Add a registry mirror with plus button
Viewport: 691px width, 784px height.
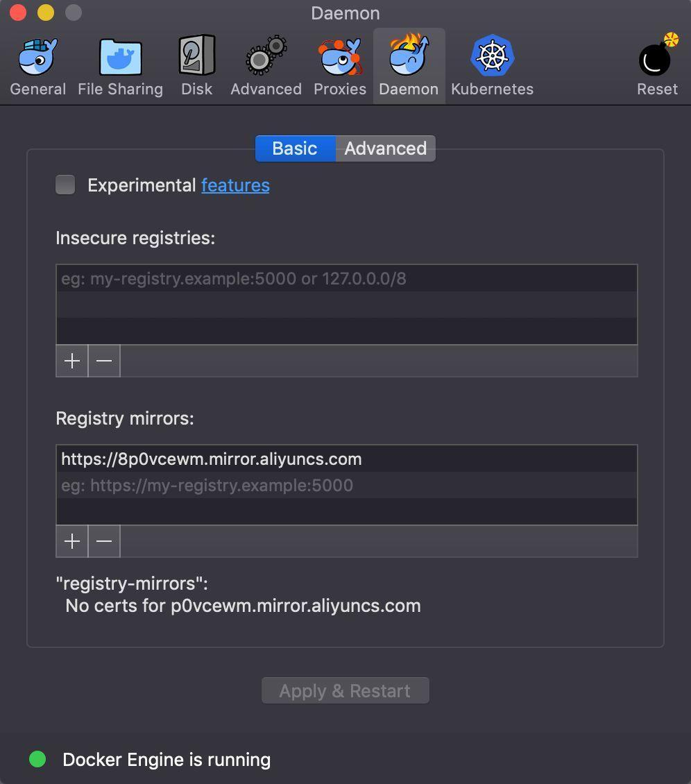click(x=72, y=541)
